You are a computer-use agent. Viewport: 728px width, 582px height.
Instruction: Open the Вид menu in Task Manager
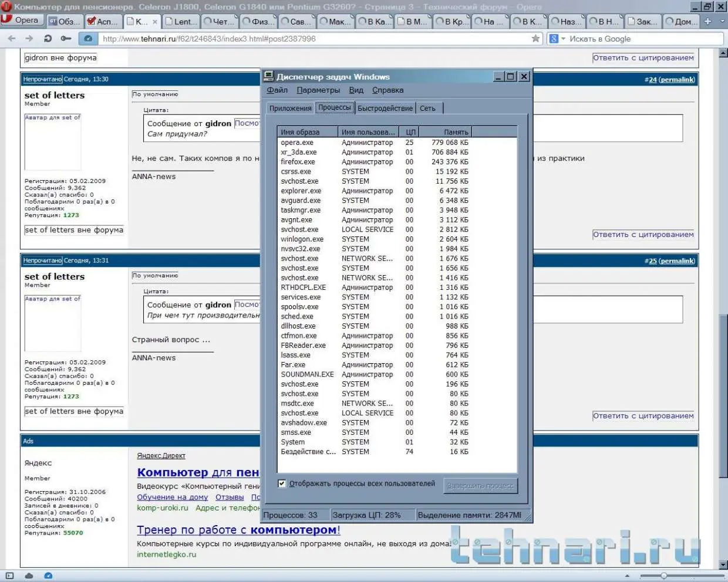tap(356, 90)
